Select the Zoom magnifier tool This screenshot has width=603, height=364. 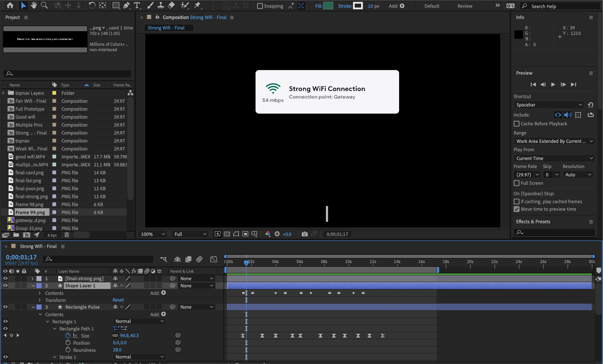pyautogui.click(x=44, y=5)
